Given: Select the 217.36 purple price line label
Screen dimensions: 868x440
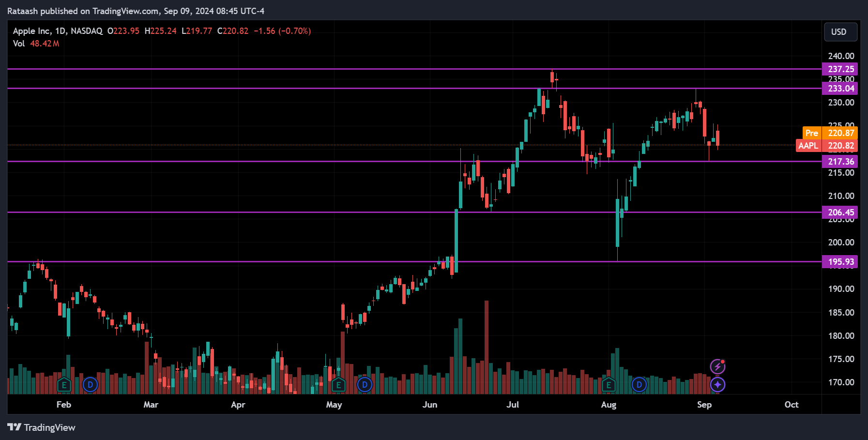Looking at the screenshot, I should click(x=840, y=162).
